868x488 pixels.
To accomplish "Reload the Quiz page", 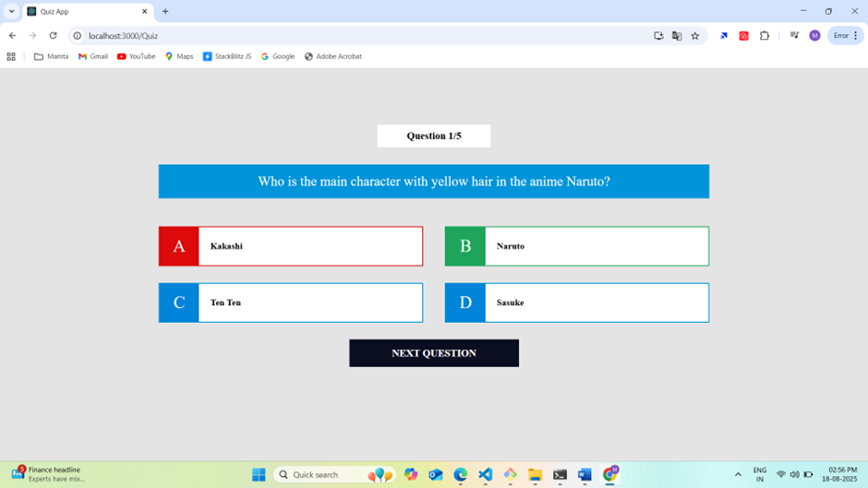I will point(53,36).
